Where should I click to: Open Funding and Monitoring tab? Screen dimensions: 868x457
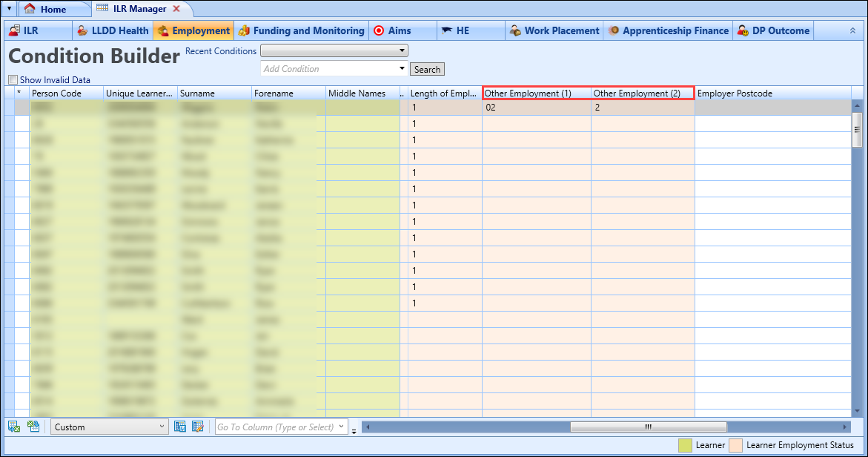pos(301,31)
